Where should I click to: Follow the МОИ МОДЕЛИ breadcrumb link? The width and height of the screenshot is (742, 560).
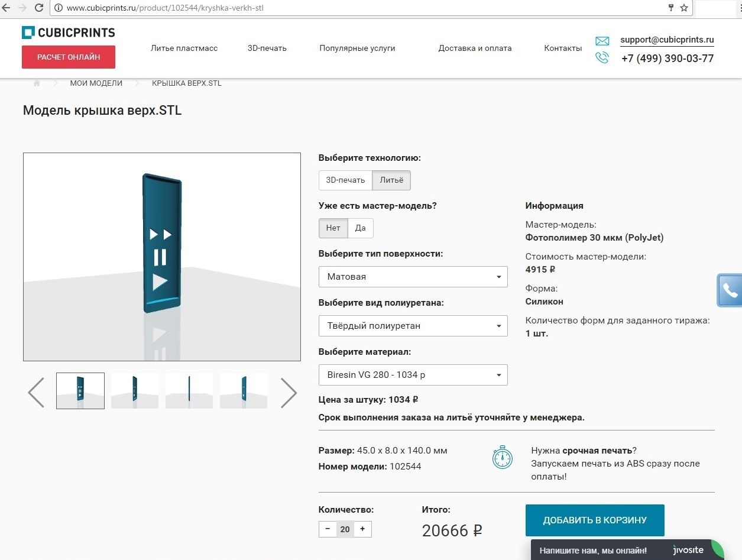click(96, 83)
